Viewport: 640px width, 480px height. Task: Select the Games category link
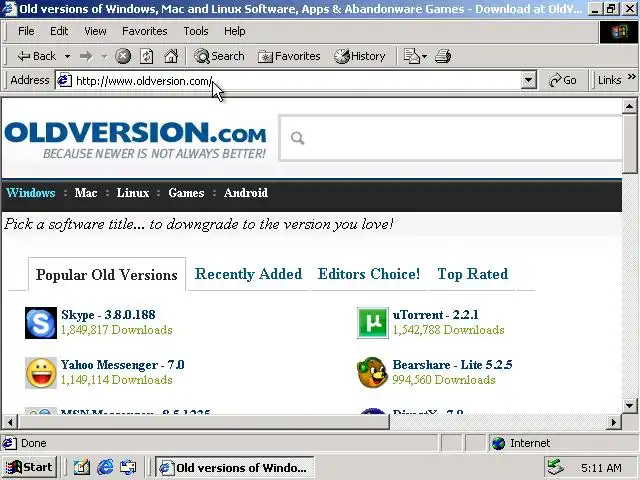pyautogui.click(x=186, y=193)
